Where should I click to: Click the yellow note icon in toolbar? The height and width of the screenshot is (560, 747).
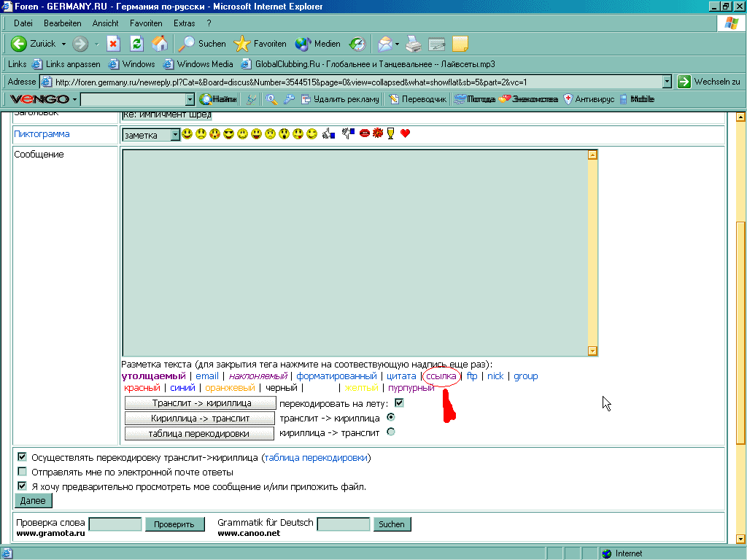click(x=460, y=44)
